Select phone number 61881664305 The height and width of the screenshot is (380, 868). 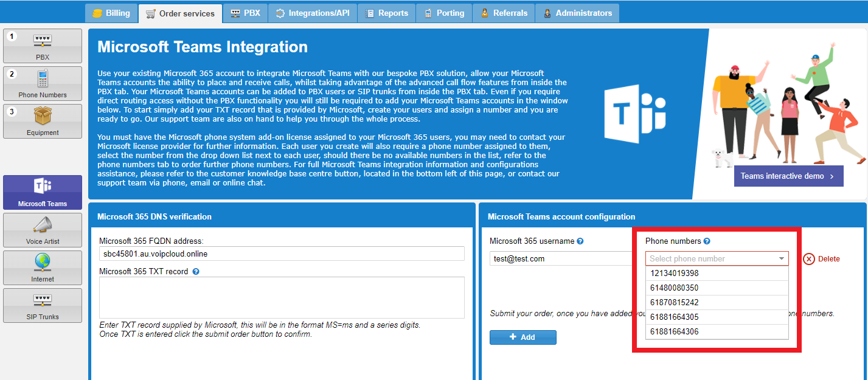[717, 317]
